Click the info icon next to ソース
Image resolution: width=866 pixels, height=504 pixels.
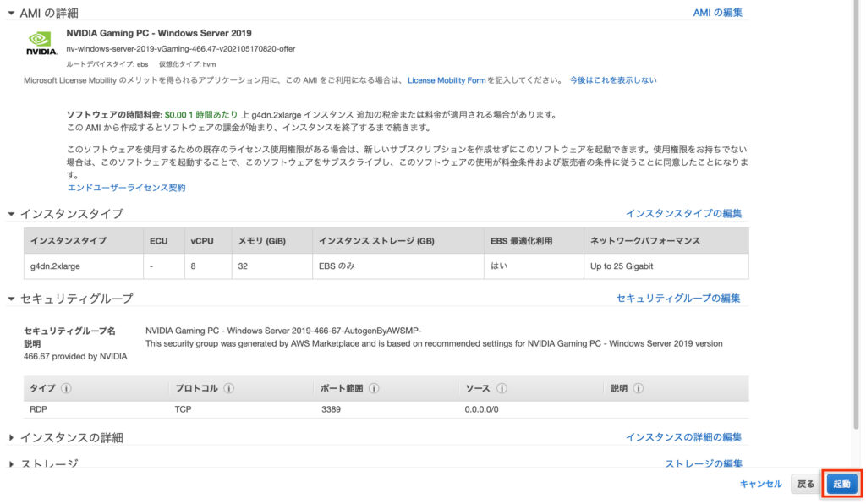pos(502,389)
